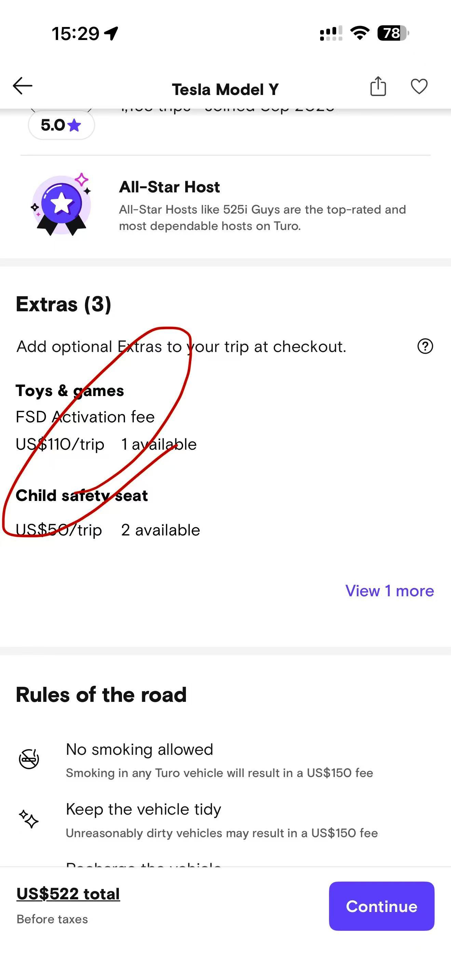Viewport: 451px width, 980px height.
Task: Tap the sparkle tidy vehicle icon
Action: pyautogui.click(x=29, y=819)
